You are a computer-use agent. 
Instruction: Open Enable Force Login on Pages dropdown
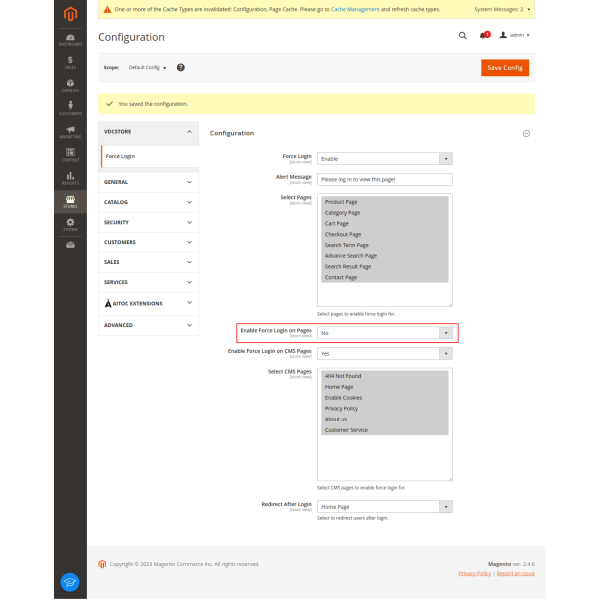pos(385,333)
